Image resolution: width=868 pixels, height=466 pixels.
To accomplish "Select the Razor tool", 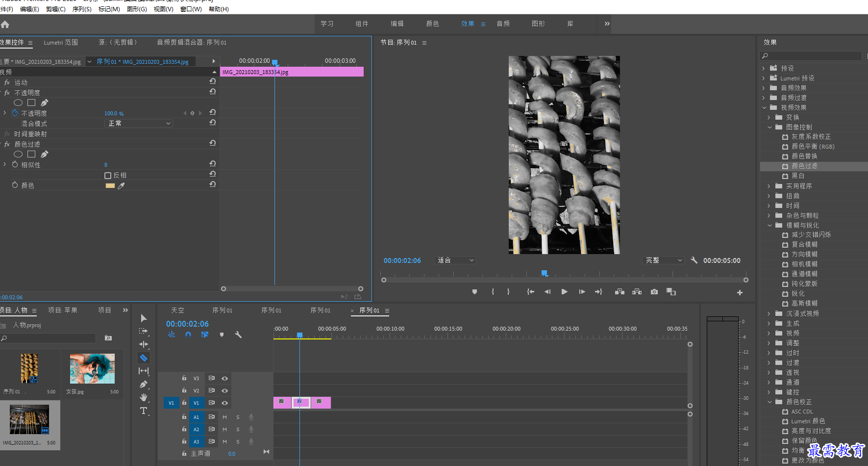I will click(144, 358).
